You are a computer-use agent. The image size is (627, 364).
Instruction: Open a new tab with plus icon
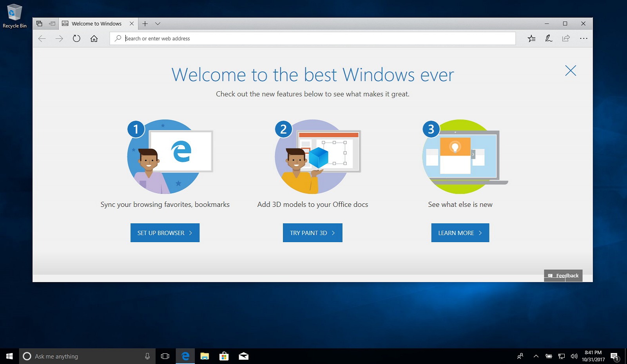[x=145, y=24]
